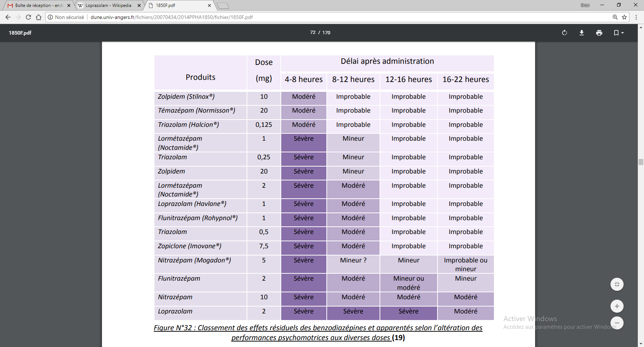
Task: Open the browser home page
Action: 39,17
